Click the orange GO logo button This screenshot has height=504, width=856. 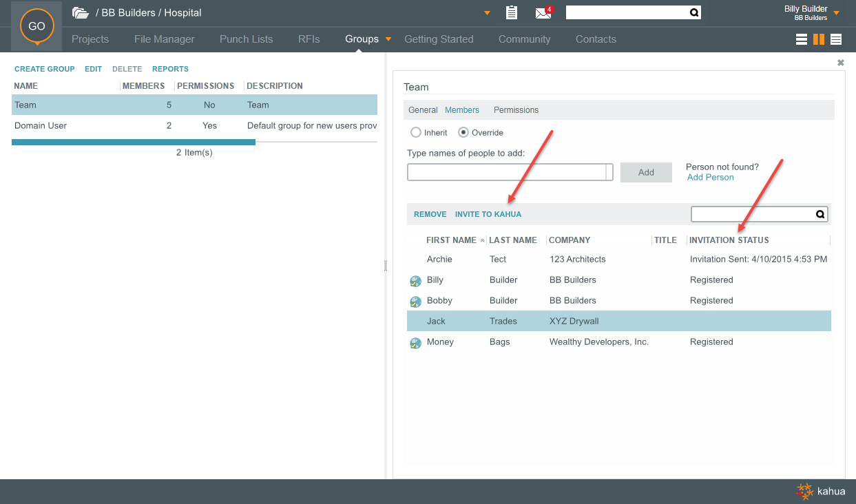tap(36, 26)
